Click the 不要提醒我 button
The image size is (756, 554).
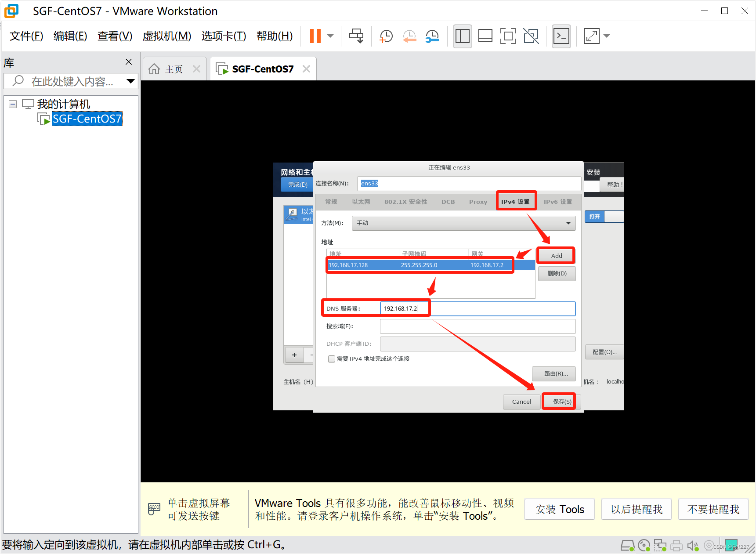point(713,509)
